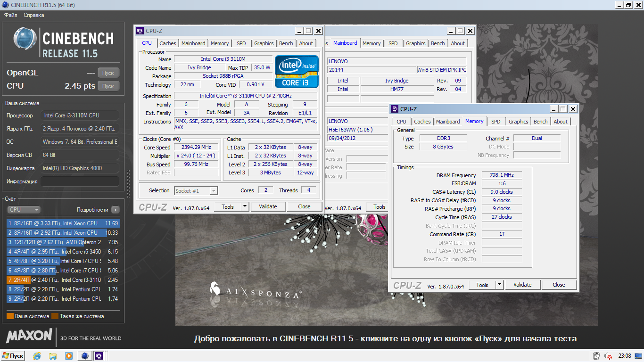Switch to Mainboard tab in front CPU window
The image size is (644, 362).
click(193, 43)
